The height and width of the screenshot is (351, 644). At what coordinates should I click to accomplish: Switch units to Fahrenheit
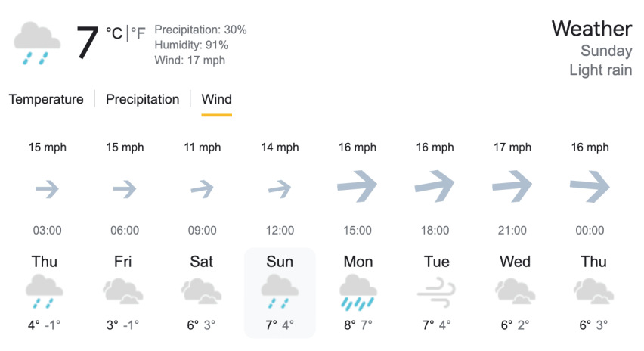(138, 34)
